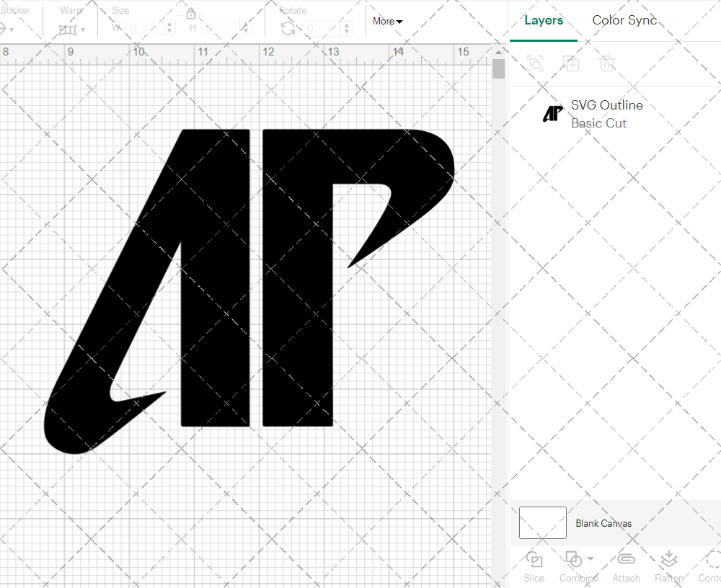Image resolution: width=721 pixels, height=588 pixels.
Task: Toggle the size lock aspect ratio
Action: (191, 13)
